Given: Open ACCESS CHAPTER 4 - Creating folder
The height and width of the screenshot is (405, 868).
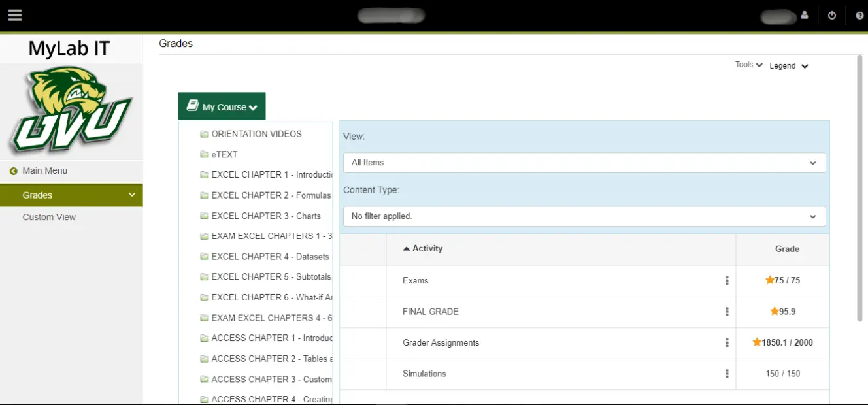Looking at the screenshot, I should coord(271,399).
